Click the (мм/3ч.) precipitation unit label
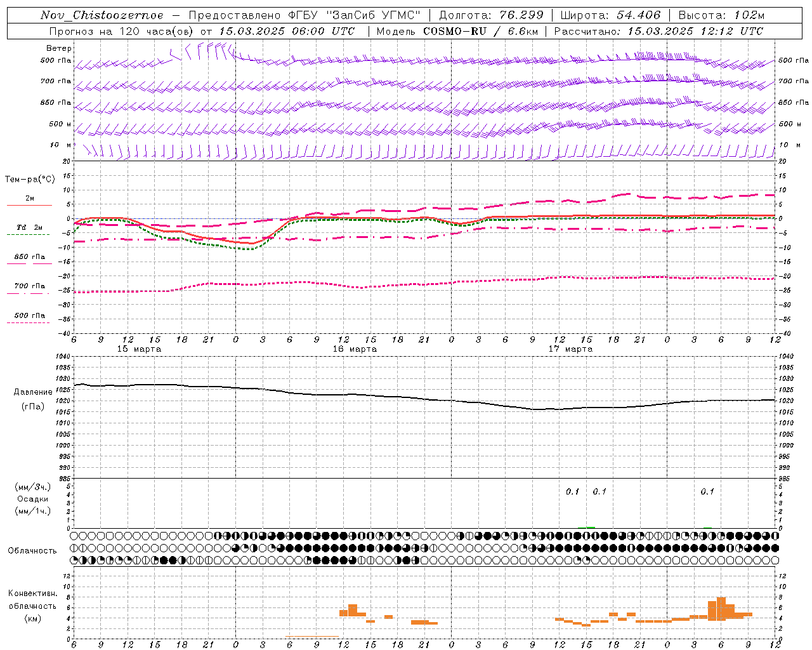 (x=33, y=487)
